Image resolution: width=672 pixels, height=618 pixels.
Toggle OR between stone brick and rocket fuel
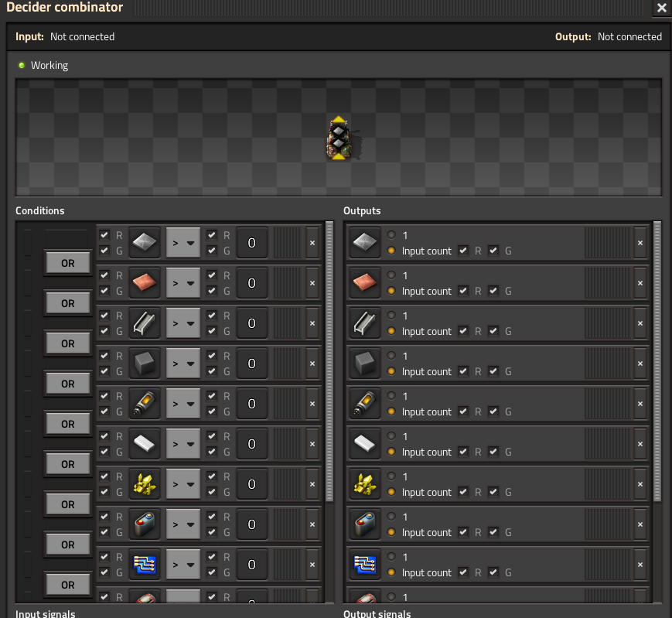(68, 384)
